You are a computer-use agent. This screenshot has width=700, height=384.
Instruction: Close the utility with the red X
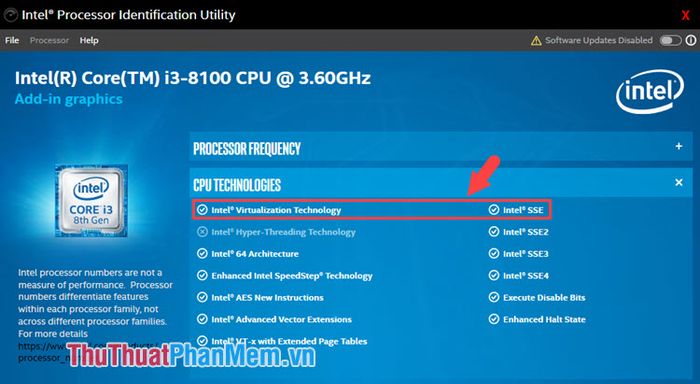click(x=685, y=15)
